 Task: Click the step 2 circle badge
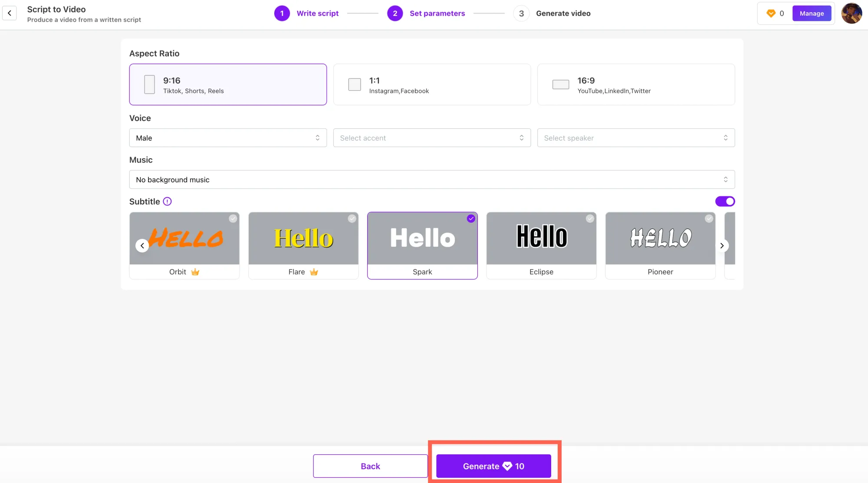tap(395, 13)
